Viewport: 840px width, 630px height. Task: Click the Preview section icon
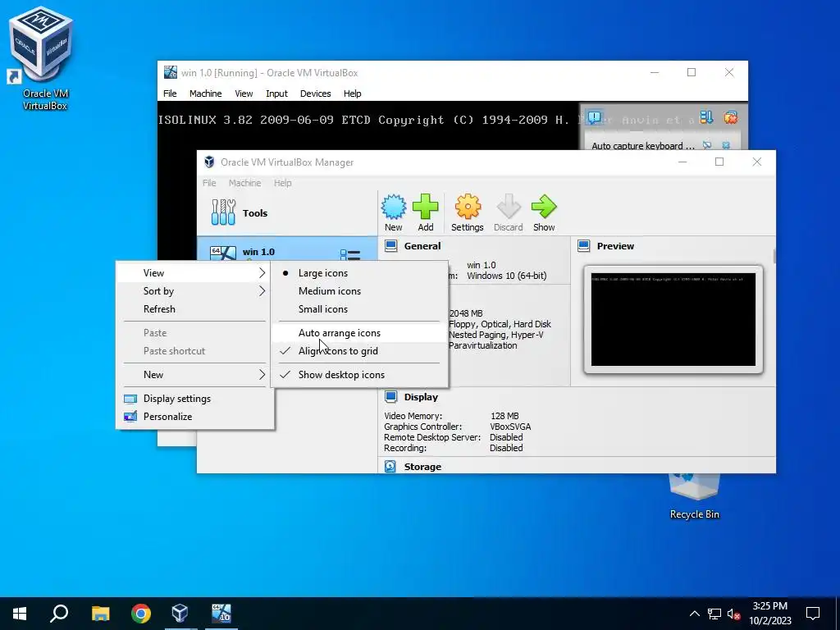584,246
